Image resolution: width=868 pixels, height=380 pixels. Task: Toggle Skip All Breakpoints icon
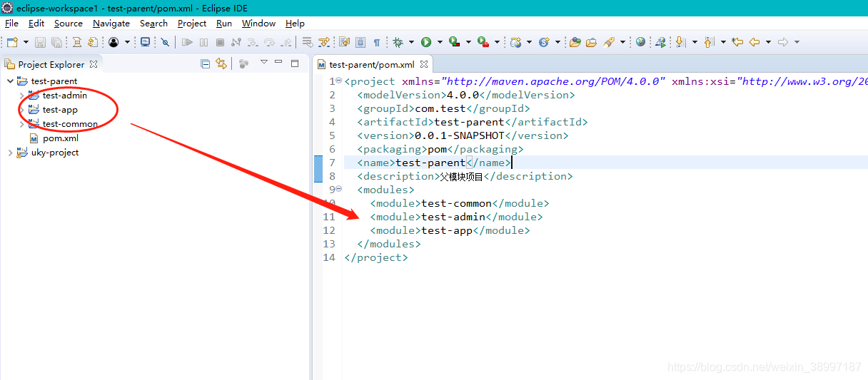(165, 42)
